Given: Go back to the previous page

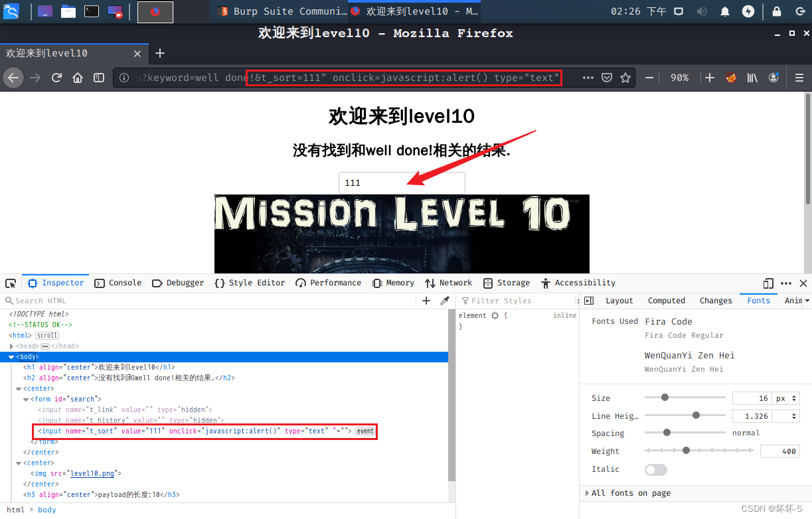Looking at the screenshot, I should (14, 78).
